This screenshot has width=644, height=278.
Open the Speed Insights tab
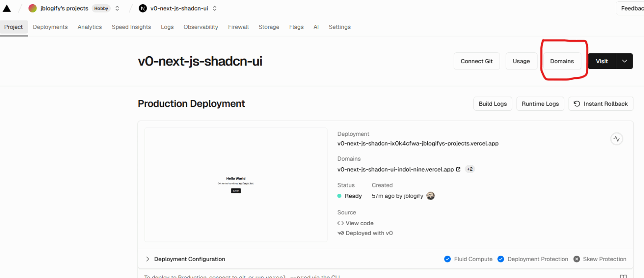[131, 27]
